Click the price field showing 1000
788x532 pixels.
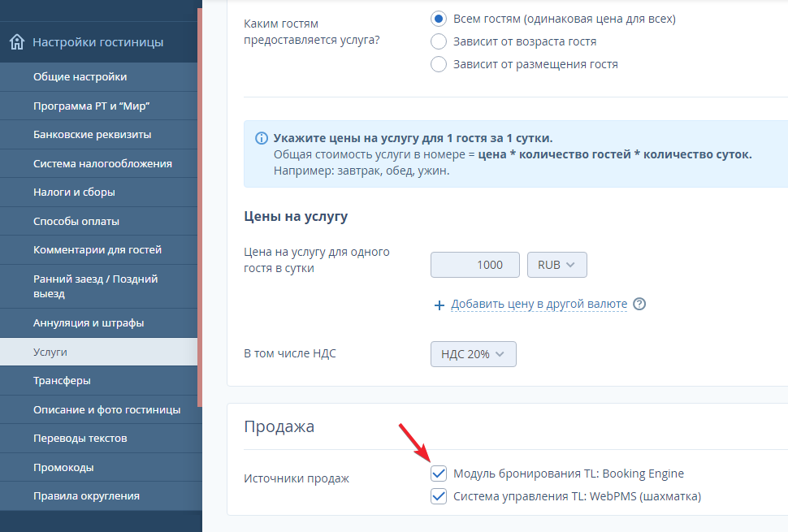coord(475,265)
